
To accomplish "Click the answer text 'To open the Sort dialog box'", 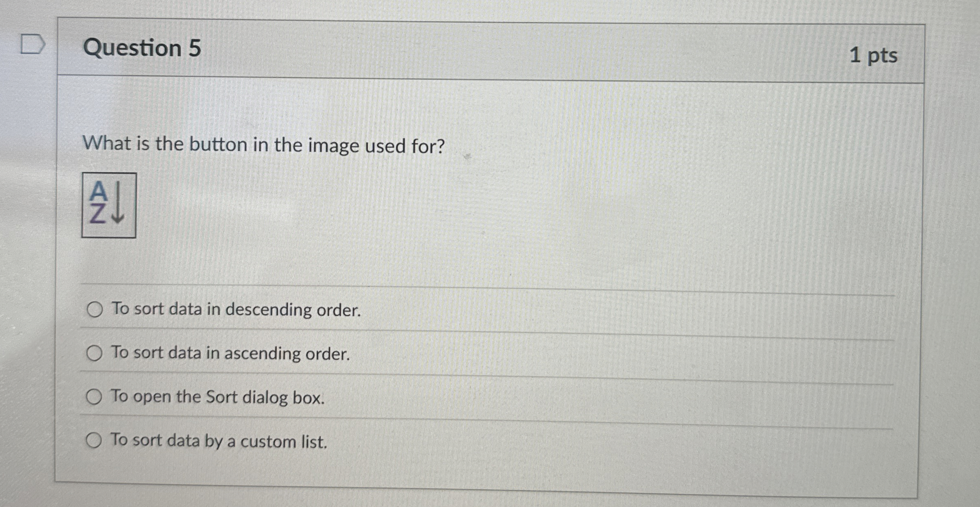I will 218,397.
